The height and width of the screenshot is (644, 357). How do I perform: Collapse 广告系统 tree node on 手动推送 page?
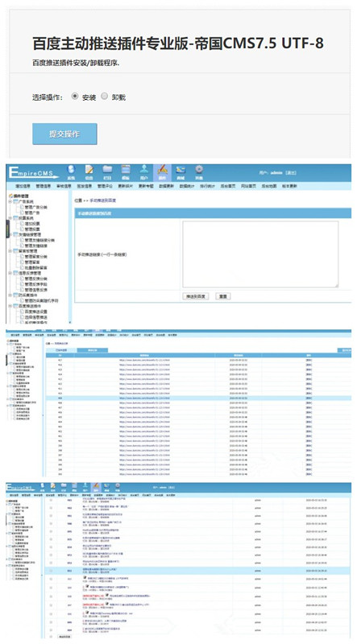(x=10, y=202)
